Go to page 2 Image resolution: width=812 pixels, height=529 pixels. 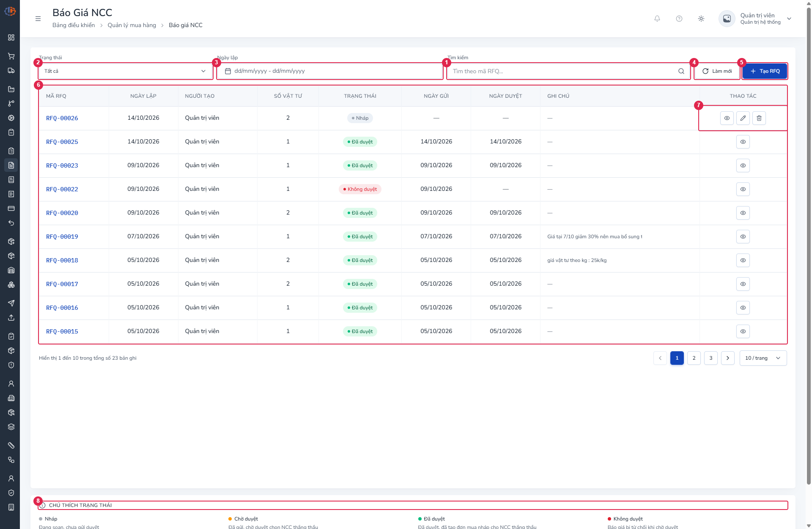pos(694,358)
